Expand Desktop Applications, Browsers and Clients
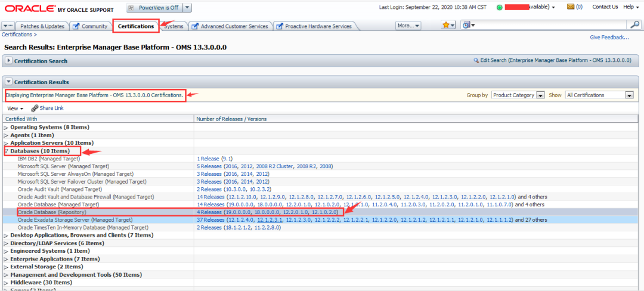The height and width of the screenshot is (291, 644). point(6,235)
